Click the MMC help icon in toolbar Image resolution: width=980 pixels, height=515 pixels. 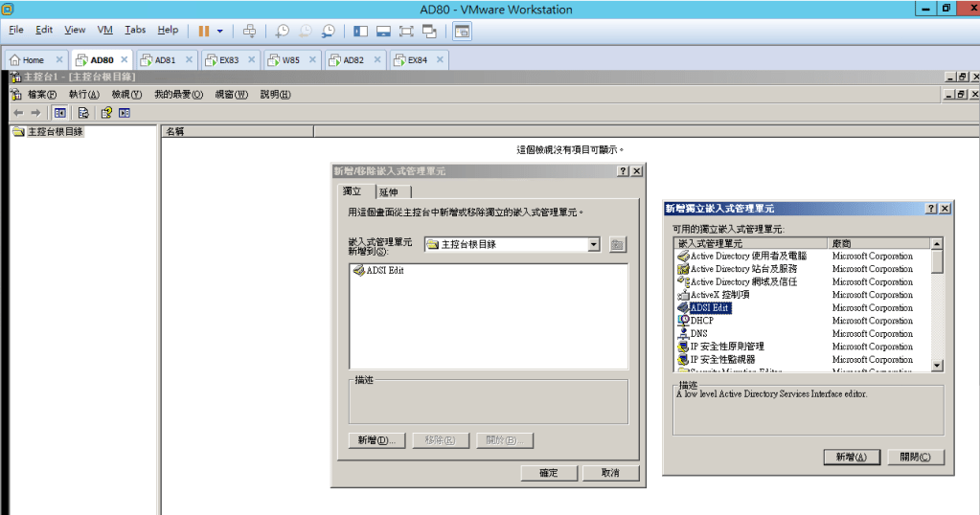point(106,113)
